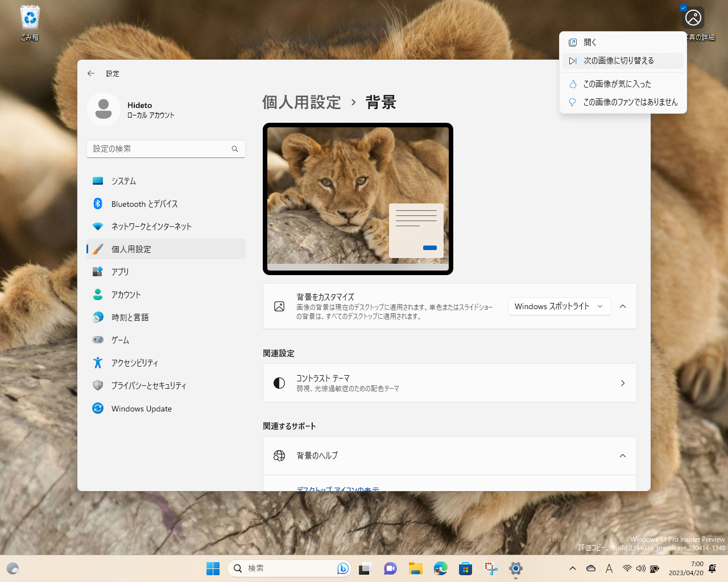Image resolution: width=728 pixels, height=582 pixels.
Task: Collapse the 背景をカスタマイズ section
Action: [x=622, y=306]
